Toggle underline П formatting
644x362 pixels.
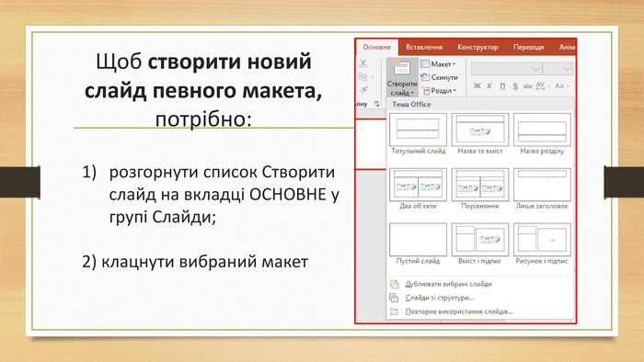pos(502,86)
